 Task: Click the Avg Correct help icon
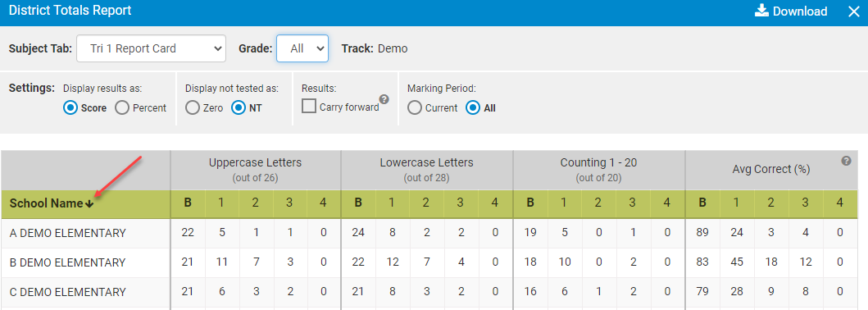(x=847, y=161)
